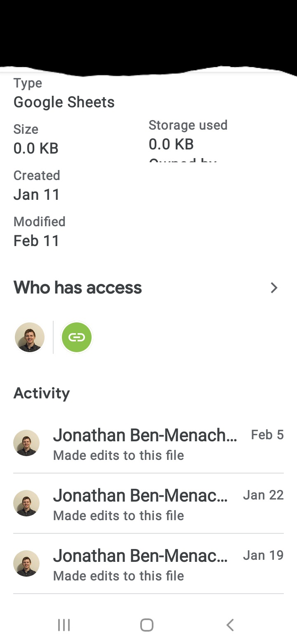Tap the Storage used value
The width and height of the screenshot is (297, 644).
coord(171,144)
